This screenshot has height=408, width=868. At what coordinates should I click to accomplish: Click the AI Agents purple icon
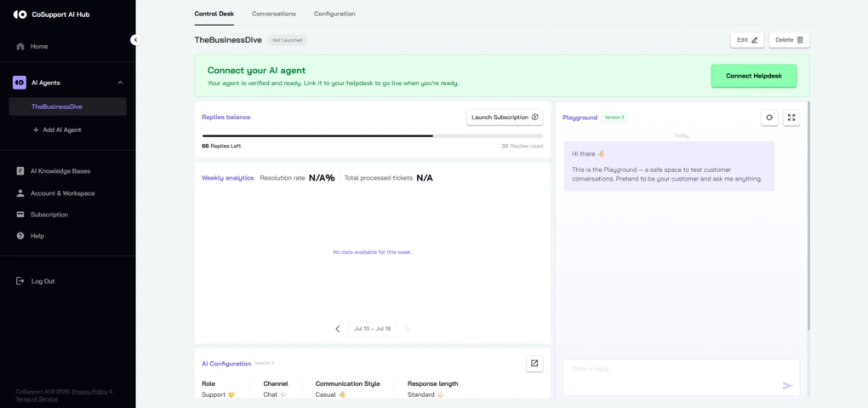point(20,83)
